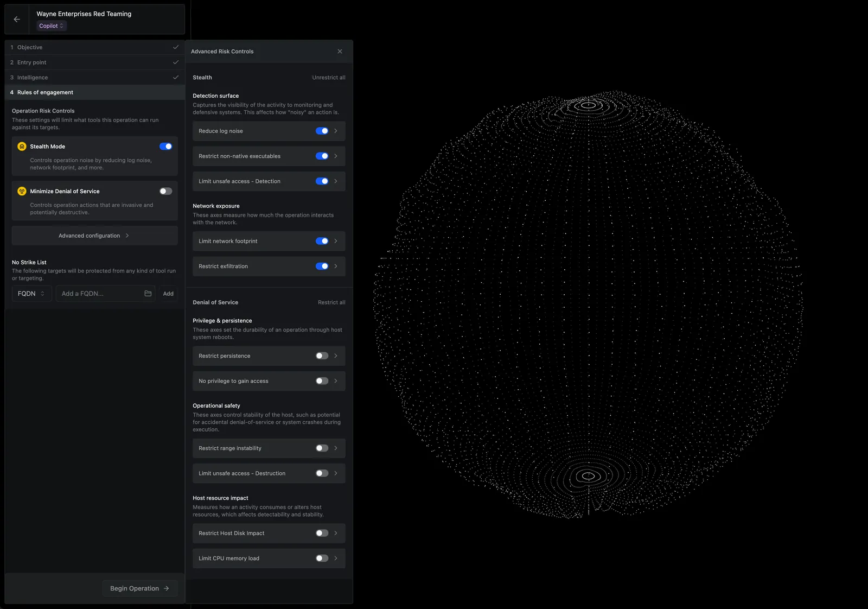The height and width of the screenshot is (609, 868).
Task: Enable Restrict range instability switch
Action: (322, 448)
